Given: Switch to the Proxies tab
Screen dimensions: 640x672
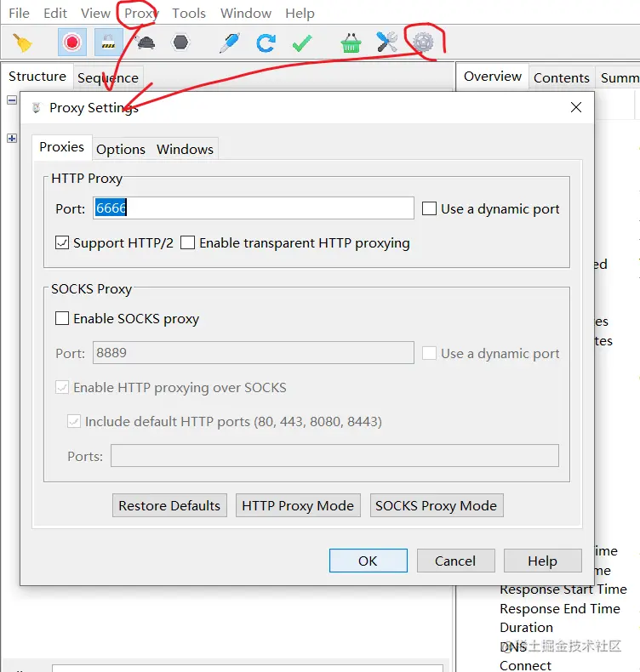Looking at the screenshot, I should tap(62, 147).
